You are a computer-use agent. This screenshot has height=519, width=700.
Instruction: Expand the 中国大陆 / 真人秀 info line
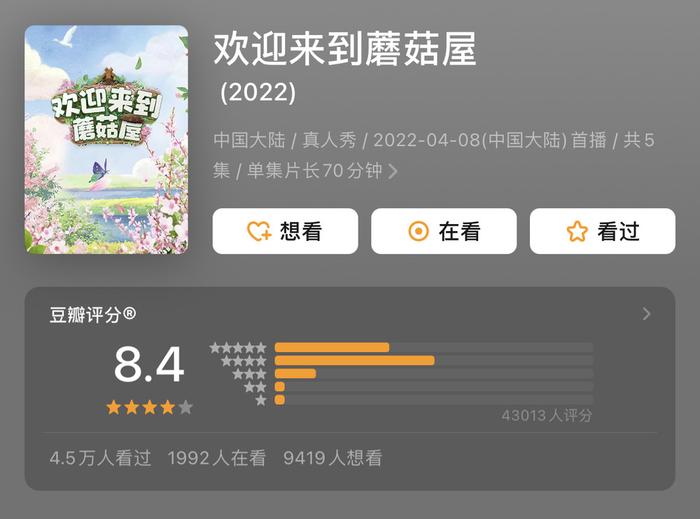point(433,155)
